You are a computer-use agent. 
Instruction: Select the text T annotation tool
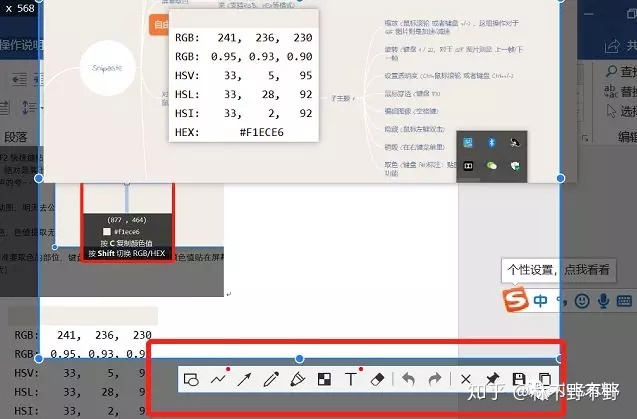point(350,380)
